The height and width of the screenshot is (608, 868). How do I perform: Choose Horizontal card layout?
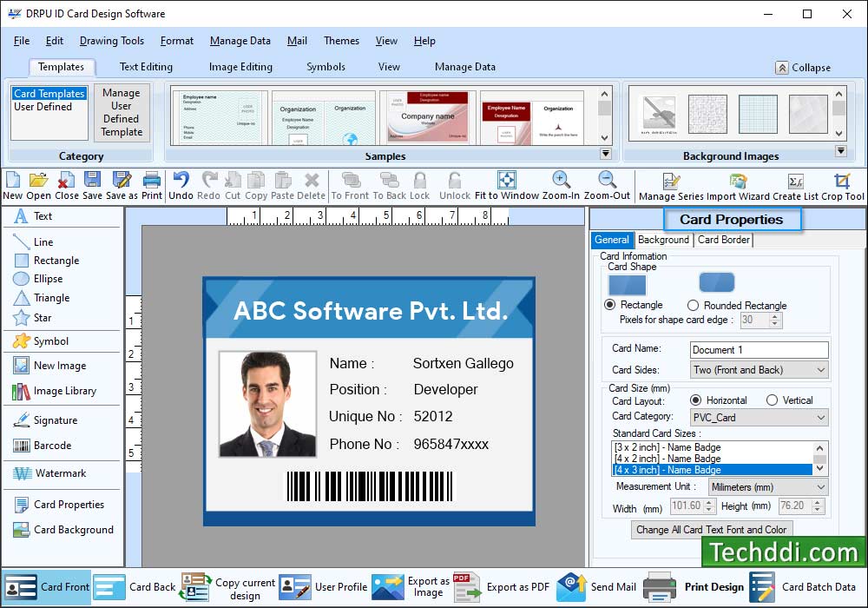pos(695,400)
